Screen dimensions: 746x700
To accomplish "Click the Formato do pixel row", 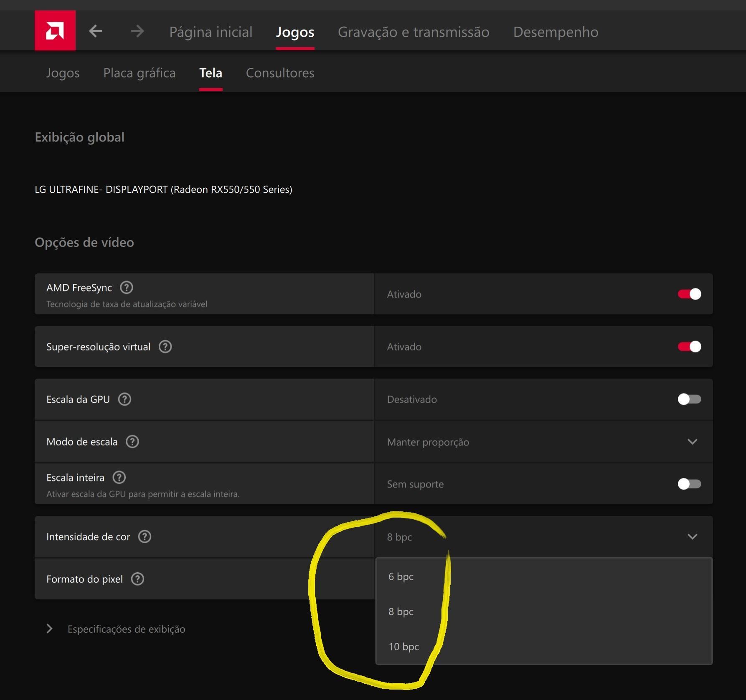I will point(204,579).
